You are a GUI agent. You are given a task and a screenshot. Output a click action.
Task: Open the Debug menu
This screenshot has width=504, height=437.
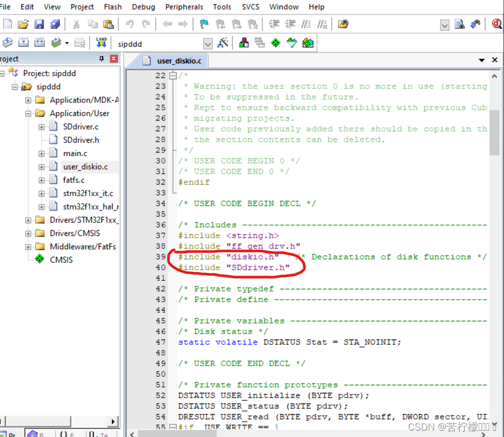click(x=143, y=7)
